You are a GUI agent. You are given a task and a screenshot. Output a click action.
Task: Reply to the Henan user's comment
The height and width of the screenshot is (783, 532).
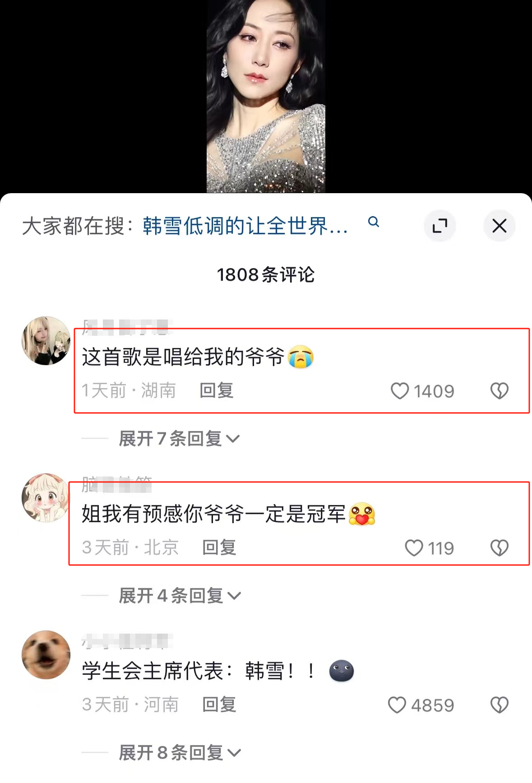click(x=219, y=704)
